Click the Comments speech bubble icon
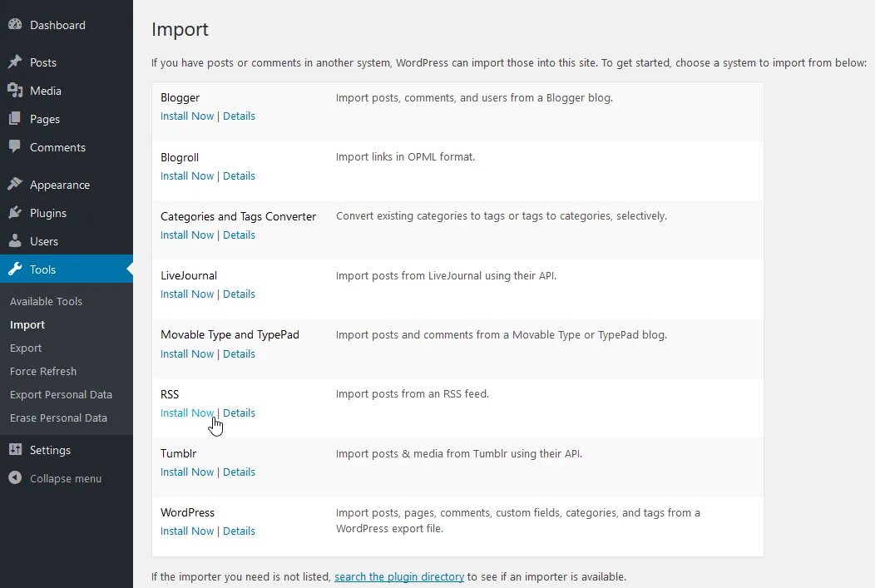Image resolution: width=875 pixels, height=588 pixels. (x=15, y=147)
